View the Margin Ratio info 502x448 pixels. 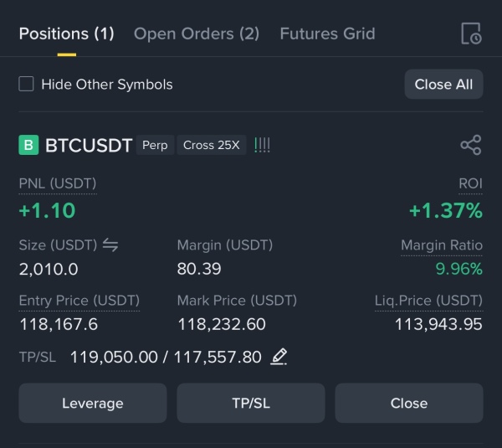(442, 245)
